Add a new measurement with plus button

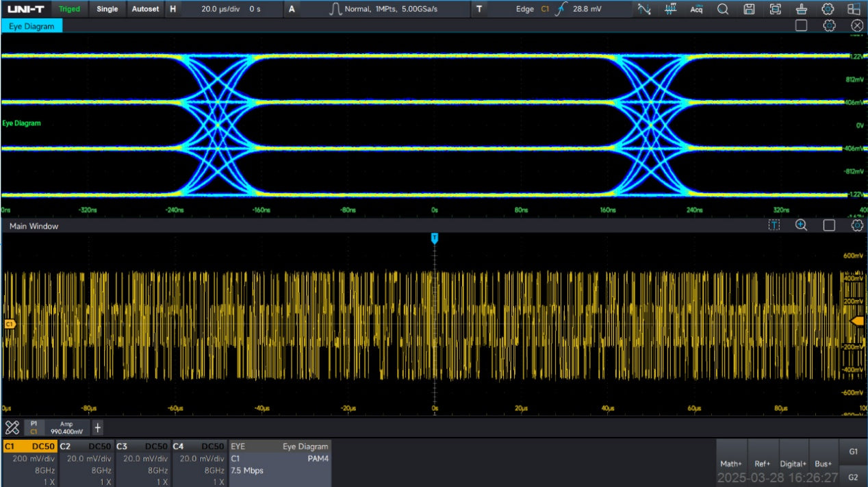click(97, 428)
